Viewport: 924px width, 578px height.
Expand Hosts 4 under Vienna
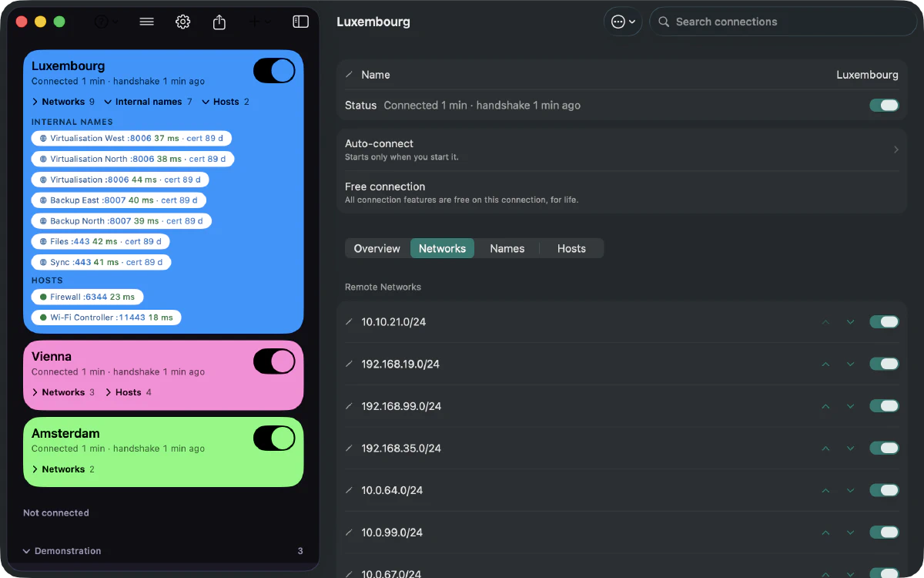pyautogui.click(x=128, y=392)
